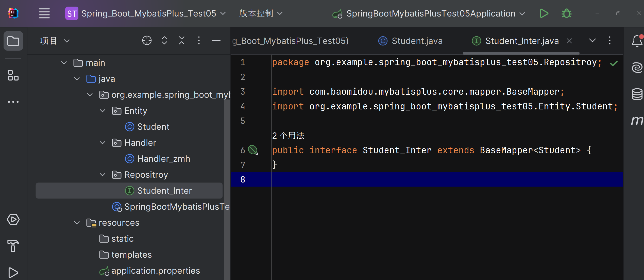644x280 pixels.
Task: Open the Maven tool window
Action: click(637, 121)
